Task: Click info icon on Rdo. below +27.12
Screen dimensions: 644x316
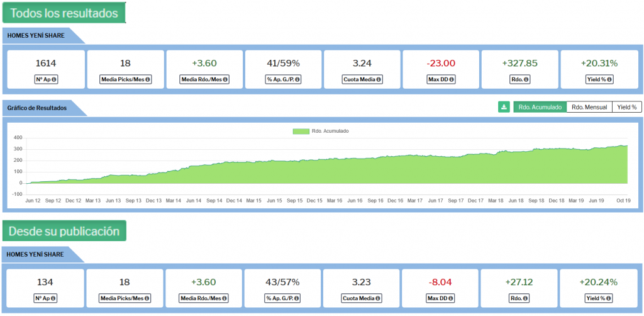Action: coord(526,298)
